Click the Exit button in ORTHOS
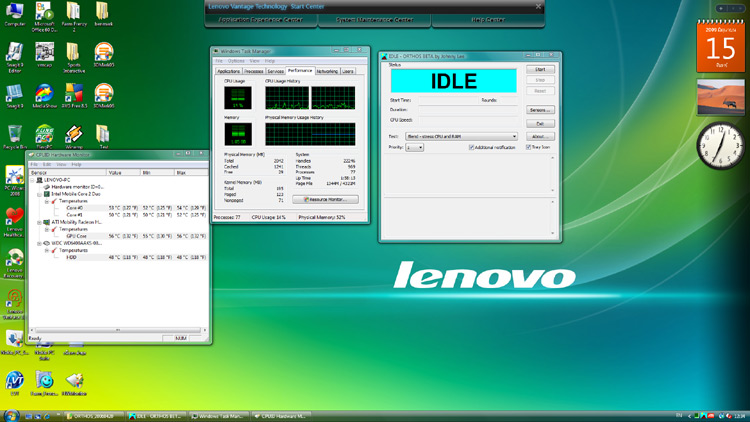This screenshot has width=750, height=422. 540,124
